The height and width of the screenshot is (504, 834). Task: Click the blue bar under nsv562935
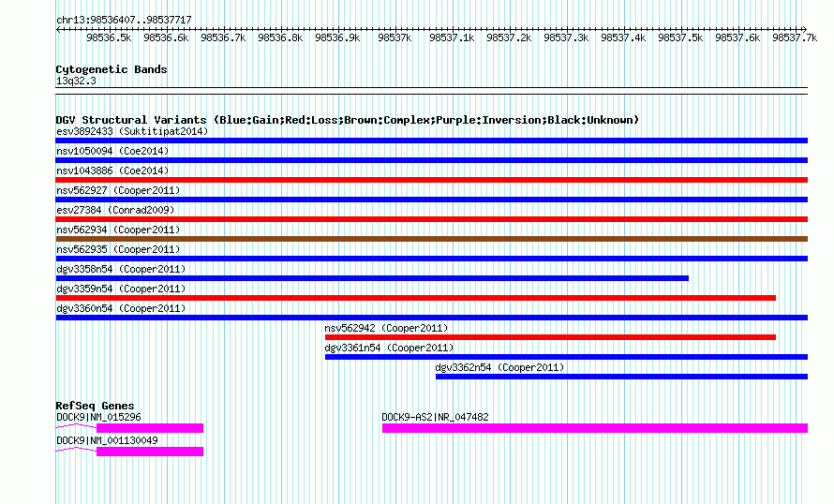pyautogui.click(x=431, y=259)
